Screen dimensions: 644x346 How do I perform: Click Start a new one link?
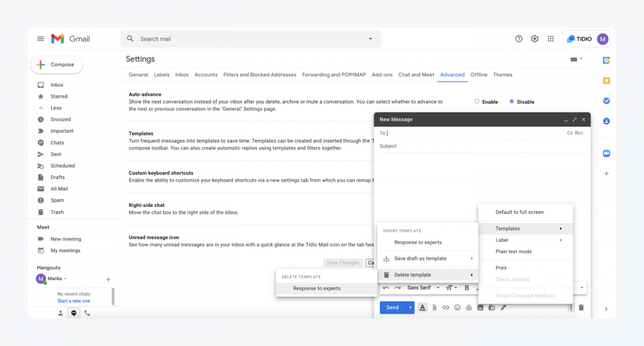74,301
